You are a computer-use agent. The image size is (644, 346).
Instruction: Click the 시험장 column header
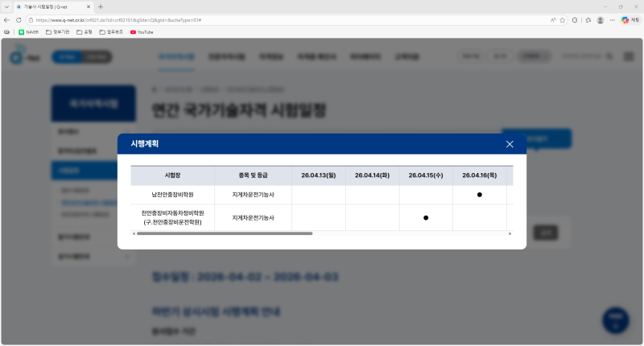[172, 175]
